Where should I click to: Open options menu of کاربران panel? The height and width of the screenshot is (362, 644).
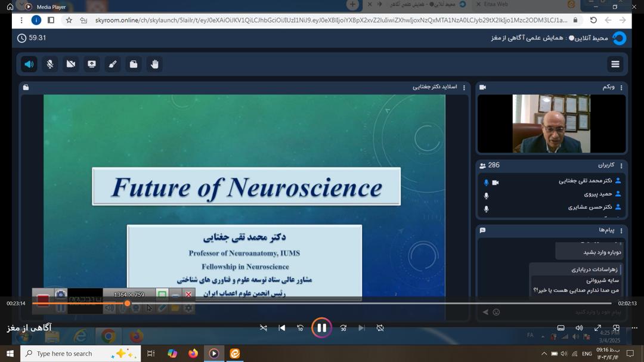621,165
